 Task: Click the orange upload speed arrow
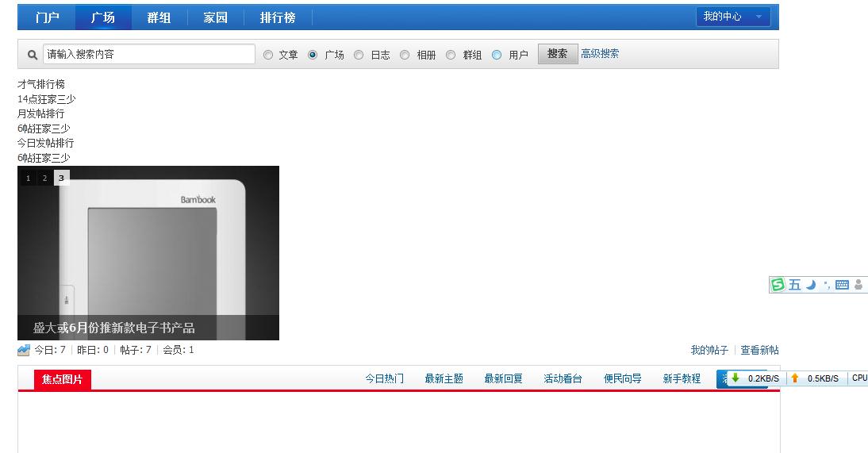pyautogui.click(x=795, y=378)
